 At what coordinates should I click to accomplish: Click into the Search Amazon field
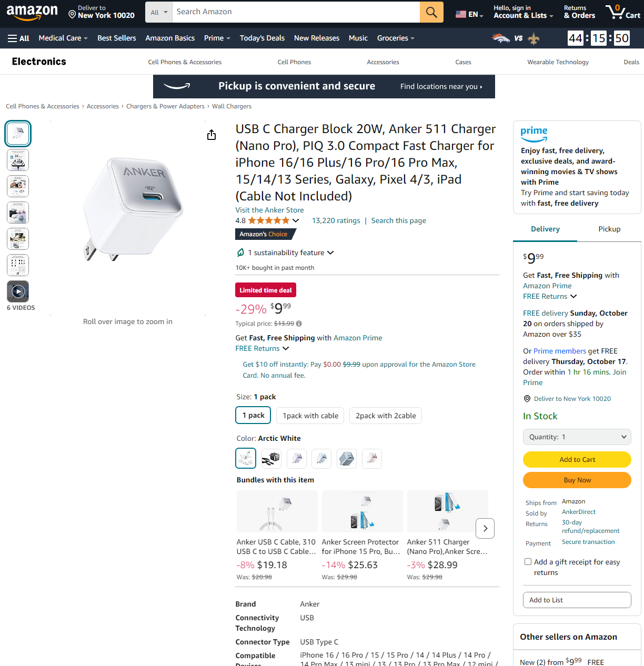point(296,12)
